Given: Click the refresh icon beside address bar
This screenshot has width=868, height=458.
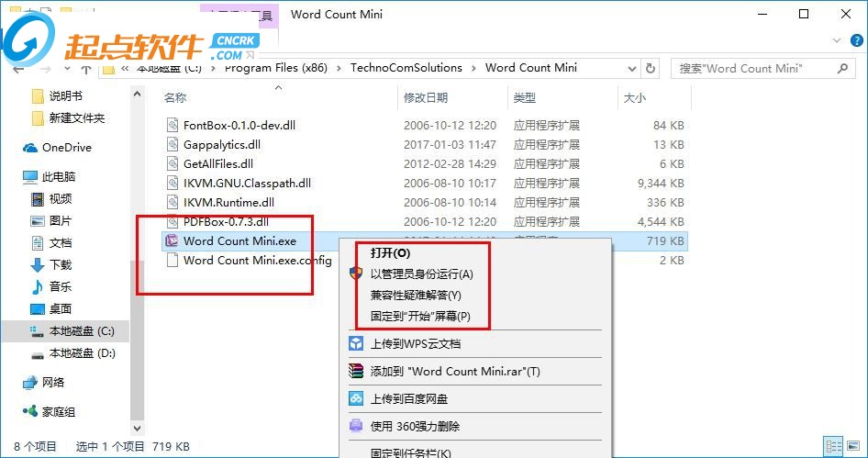Looking at the screenshot, I should tap(651, 69).
